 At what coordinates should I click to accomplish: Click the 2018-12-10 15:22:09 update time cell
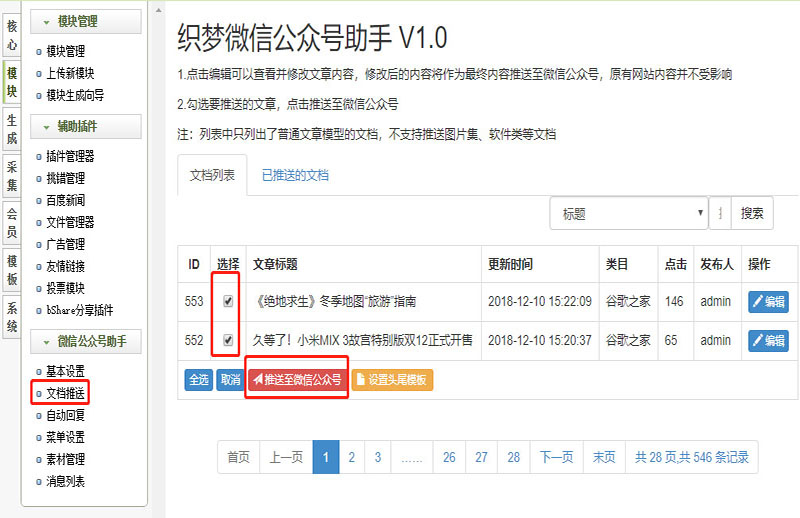point(540,302)
